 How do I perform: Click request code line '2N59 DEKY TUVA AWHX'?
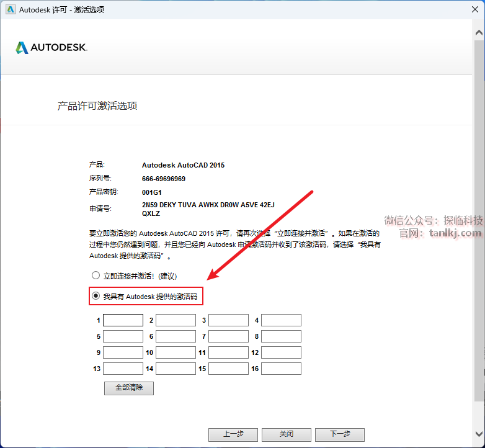point(208,205)
